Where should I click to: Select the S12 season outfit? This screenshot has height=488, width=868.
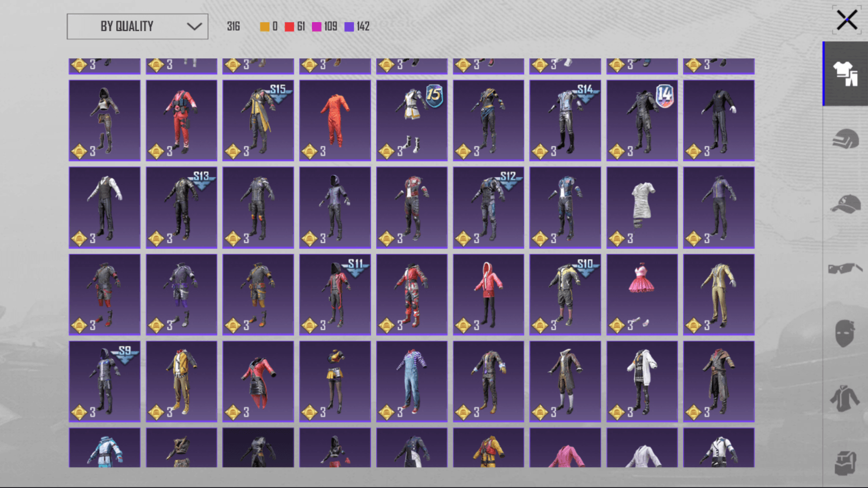[488, 207]
